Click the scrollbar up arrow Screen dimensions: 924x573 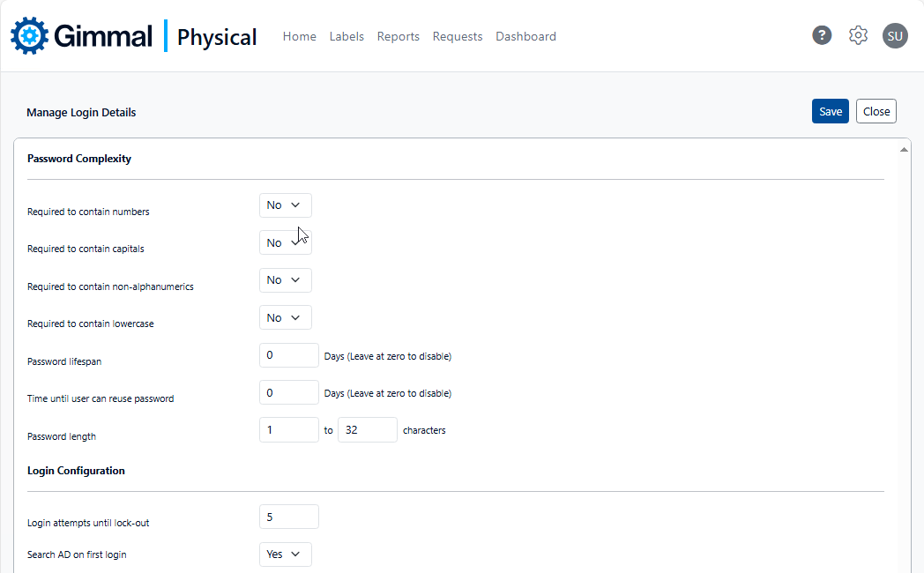pyautogui.click(x=904, y=150)
